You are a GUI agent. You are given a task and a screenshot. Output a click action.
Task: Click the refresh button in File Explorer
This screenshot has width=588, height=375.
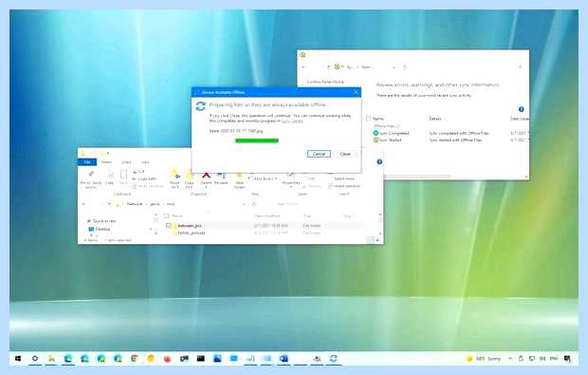pos(254,204)
